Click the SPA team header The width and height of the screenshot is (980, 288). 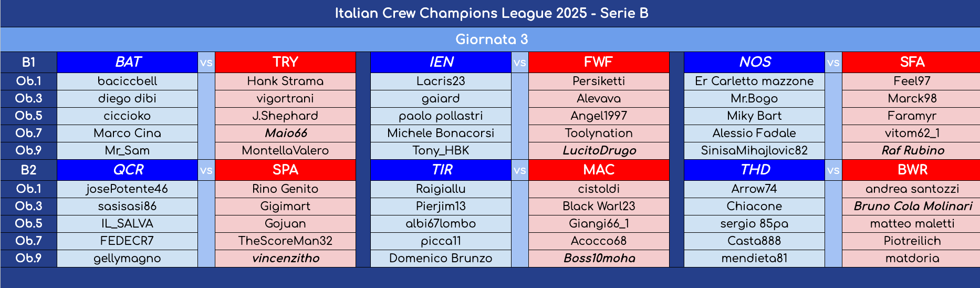click(x=285, y=170)
